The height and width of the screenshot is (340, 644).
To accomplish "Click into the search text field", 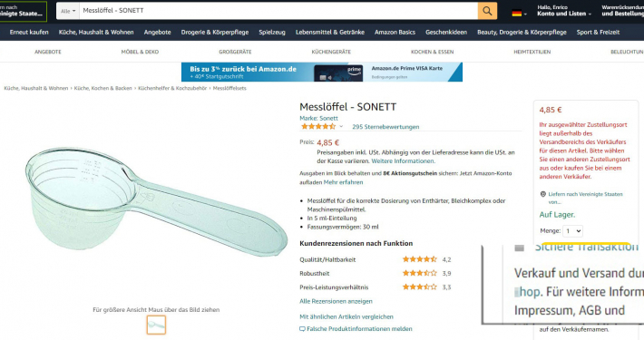I will click(278, 11).
